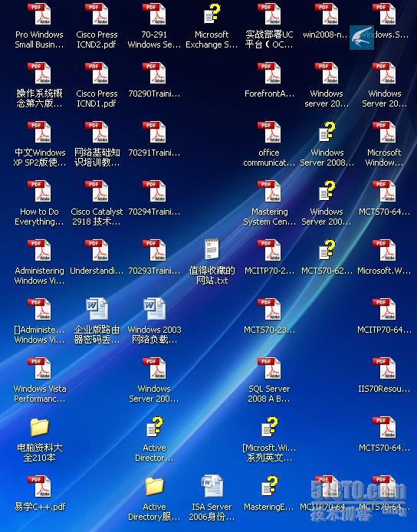Open the 电脑资料大全210本 folder

click(x=39, y=428)
